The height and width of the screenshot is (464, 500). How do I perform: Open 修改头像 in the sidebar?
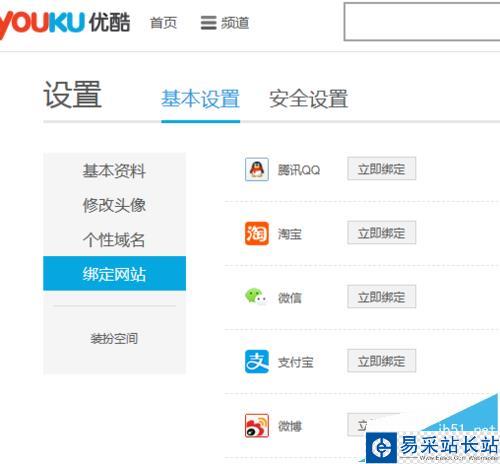click(x=114, y=205)
